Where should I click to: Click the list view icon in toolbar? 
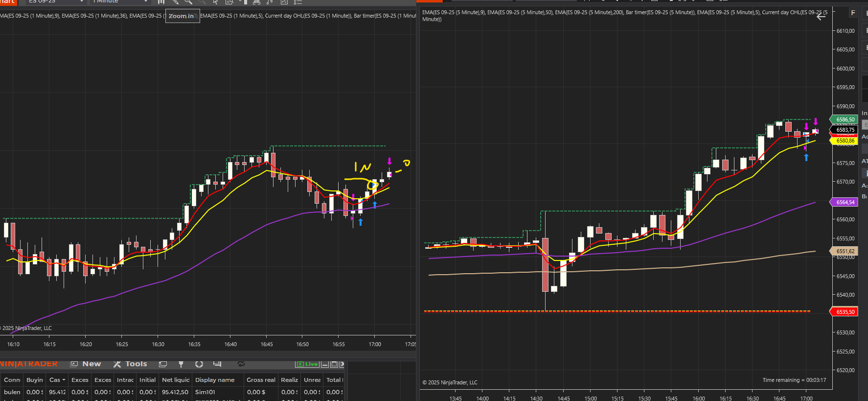[297, 2]
